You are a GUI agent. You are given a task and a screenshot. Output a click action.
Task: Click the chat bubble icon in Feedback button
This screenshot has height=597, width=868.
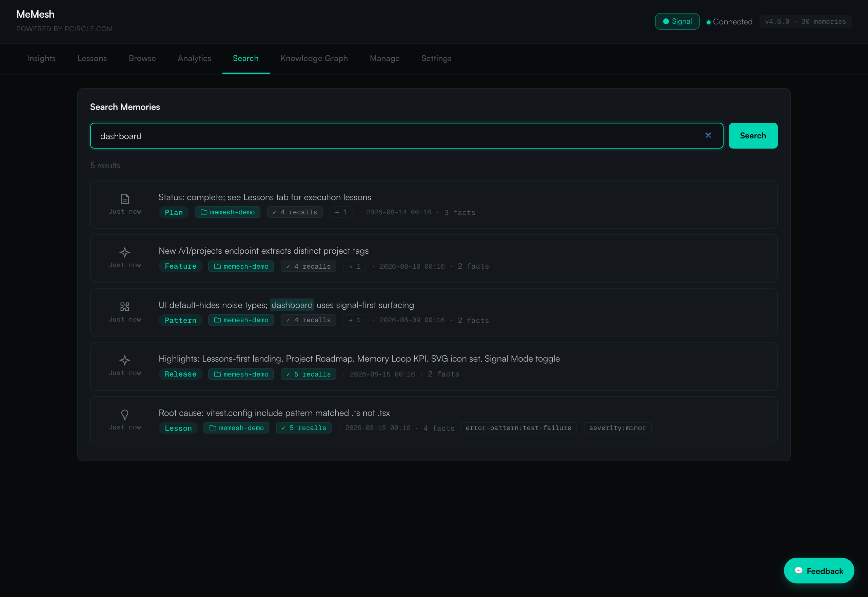click(x=798, y=571)
